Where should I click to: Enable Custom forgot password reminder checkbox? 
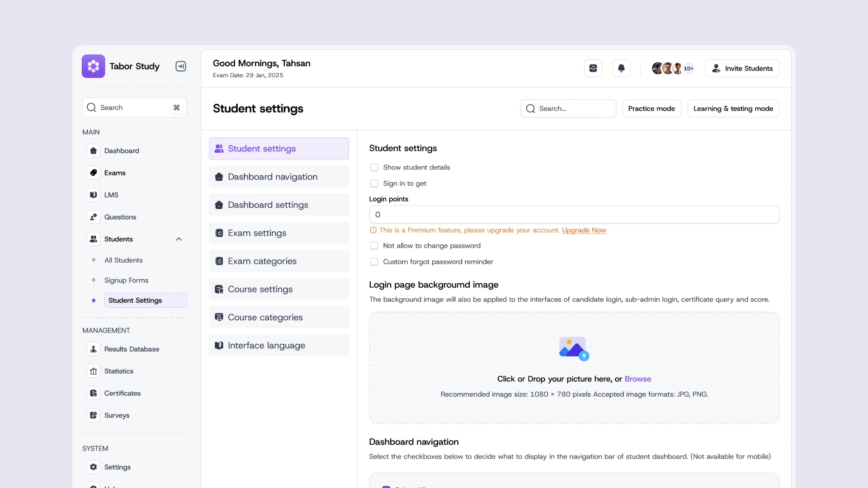[x=374, y=262]
